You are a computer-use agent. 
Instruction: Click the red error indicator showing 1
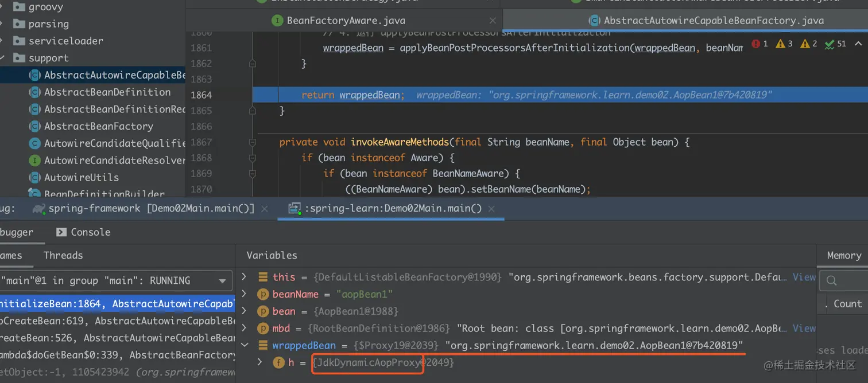tap(755, 43)
